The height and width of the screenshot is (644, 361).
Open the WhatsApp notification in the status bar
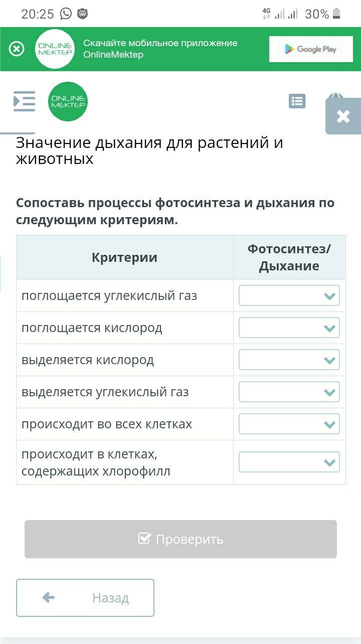click(x=66, y=14)
